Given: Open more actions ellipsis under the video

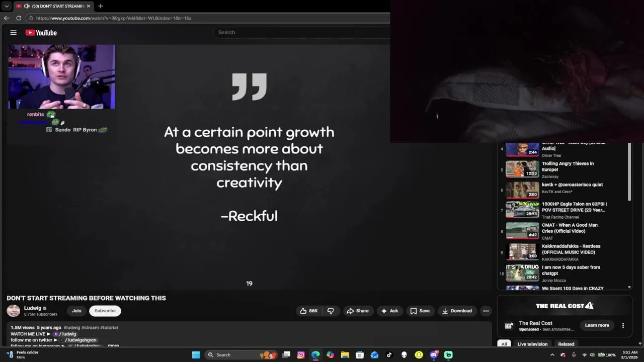Looking at the screenshot, I should pyautogui.click(x=486, y=311).
